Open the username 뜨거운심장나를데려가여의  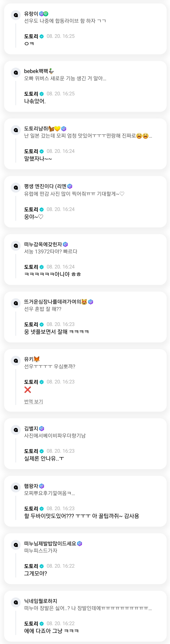point(52,302)
